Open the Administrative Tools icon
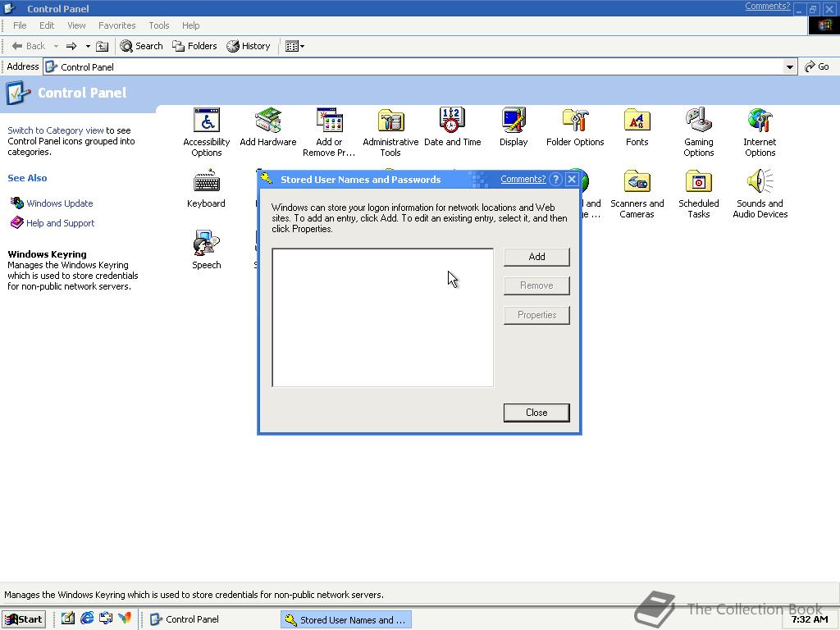 coord(390,120)
